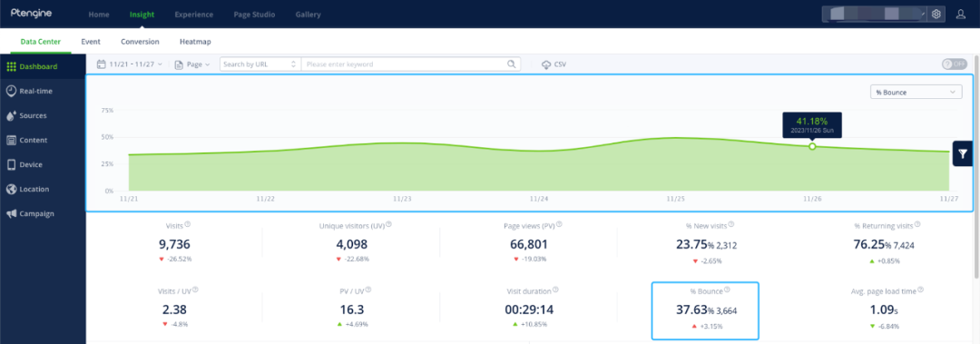Click the CSV cloud download icon
980x344 pixels.
tap(546, 64)
